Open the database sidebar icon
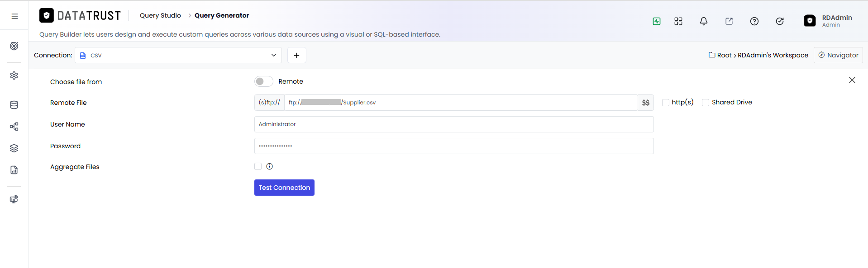 pyautogui.click(x=14, y=105)
